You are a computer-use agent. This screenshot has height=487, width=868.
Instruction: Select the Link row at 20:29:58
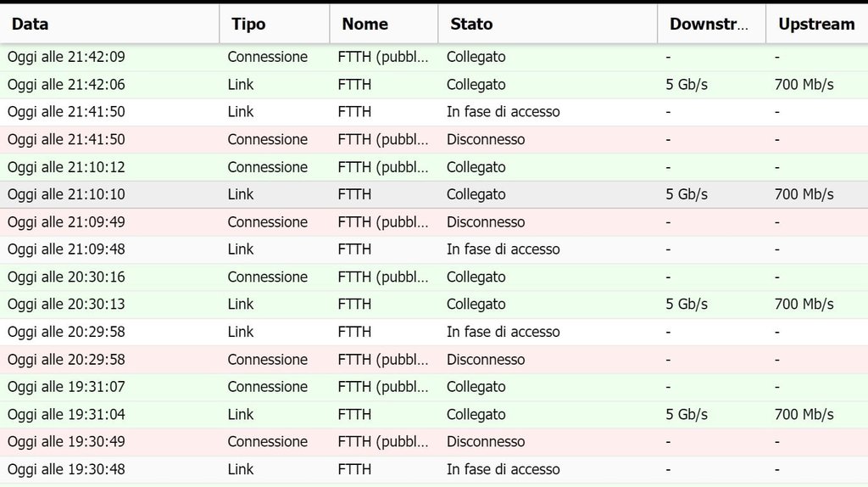tap(241, 332)
